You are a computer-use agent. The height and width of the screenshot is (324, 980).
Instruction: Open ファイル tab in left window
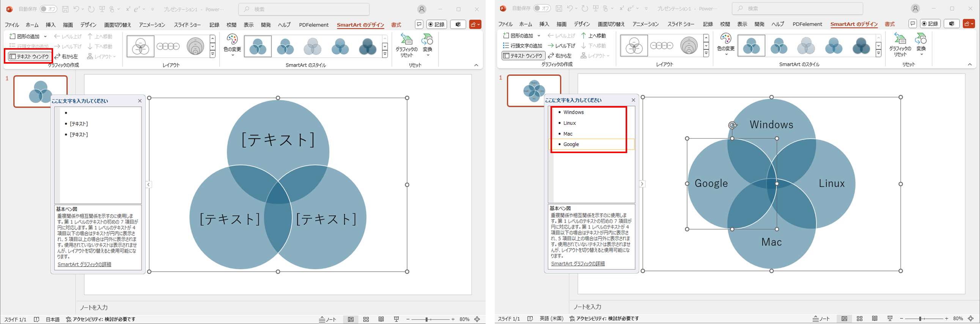tap(12, 25)
